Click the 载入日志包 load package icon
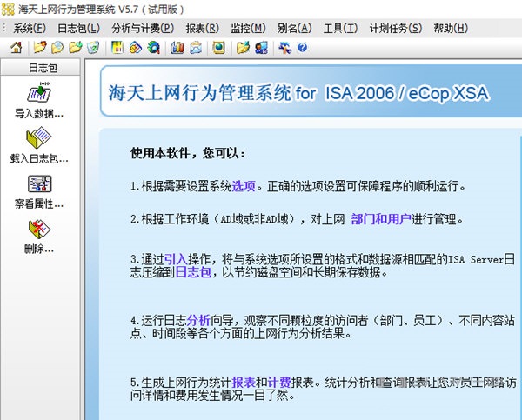 coord(39,137)
